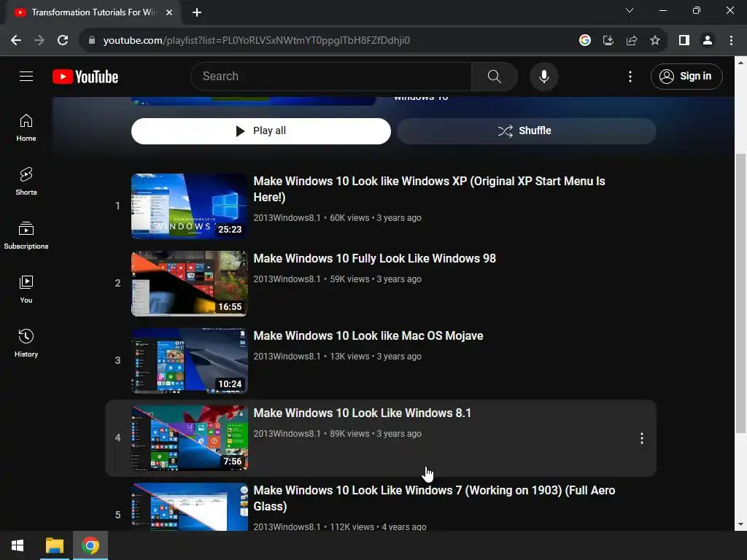Open Windows 7 Aero Glass video thumbnail
The height and width of the screenshot is (560, 747).
(x=190, y=507)
